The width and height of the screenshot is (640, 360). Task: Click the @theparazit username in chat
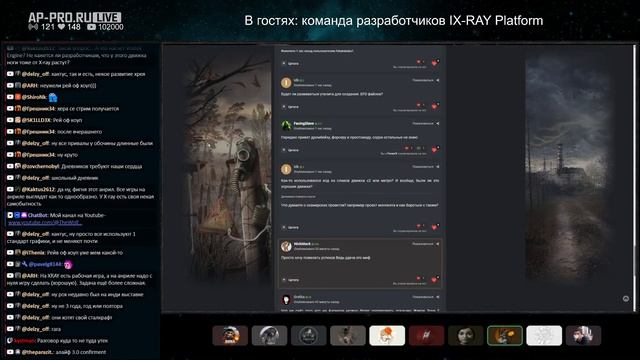[x=39, y=352]
